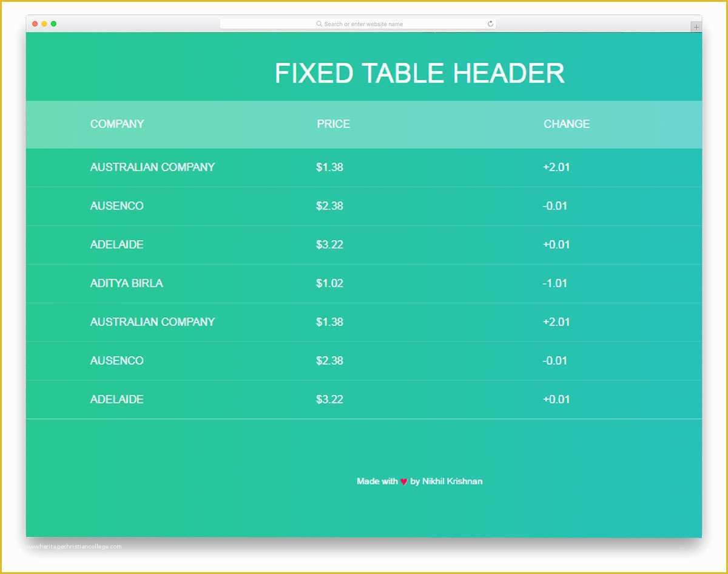The height and width of the screenshot is (574, 728).
Task: Focus the 'Search or enter website name' field
Action: pos(358,24)
